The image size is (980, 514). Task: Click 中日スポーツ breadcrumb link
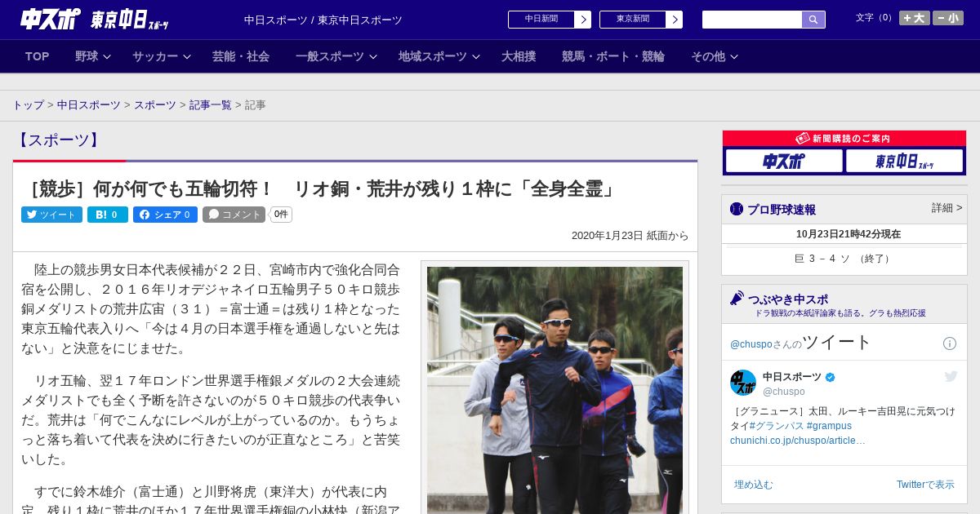point(89,105)
